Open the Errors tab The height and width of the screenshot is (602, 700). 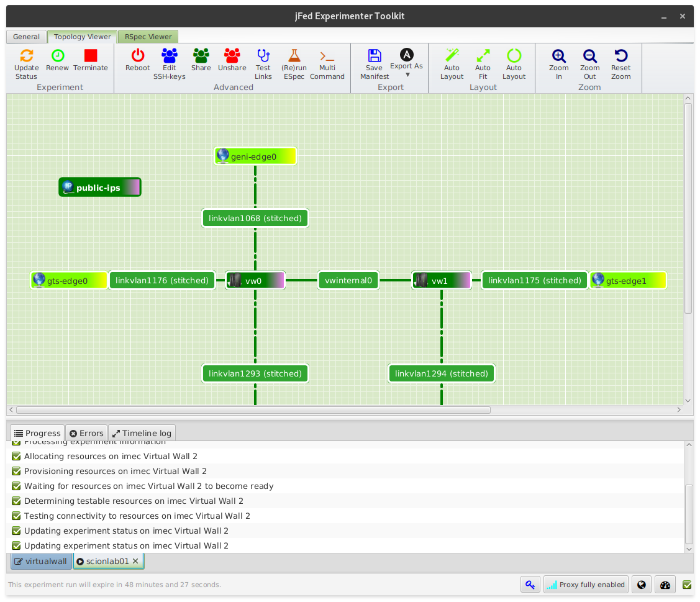(x=86, y=433)
